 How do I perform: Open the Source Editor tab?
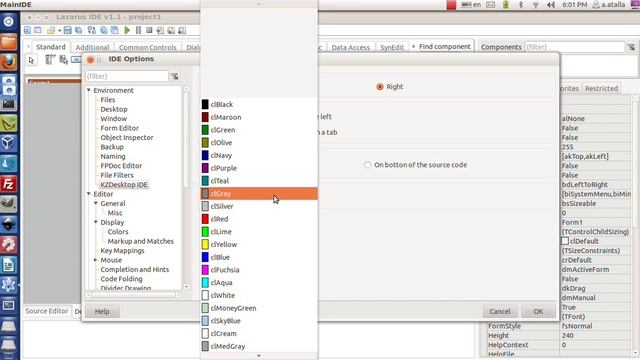pos(47,311)
